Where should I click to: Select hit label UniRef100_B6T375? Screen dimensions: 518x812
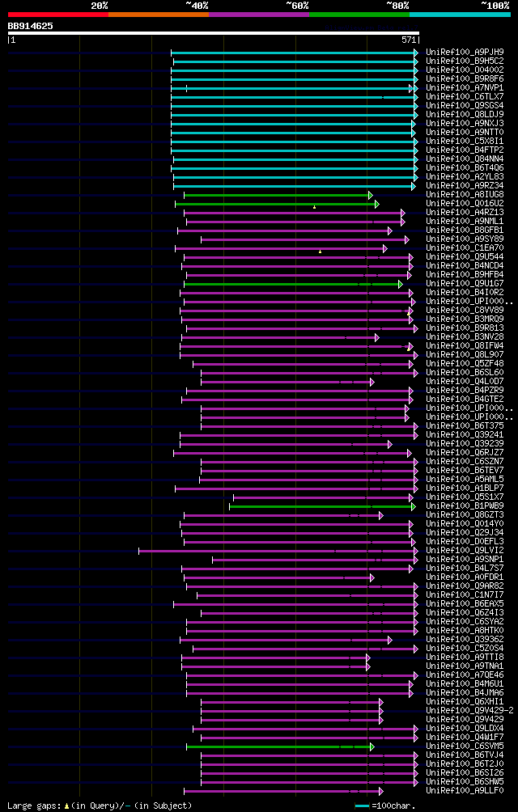point(465,426)
